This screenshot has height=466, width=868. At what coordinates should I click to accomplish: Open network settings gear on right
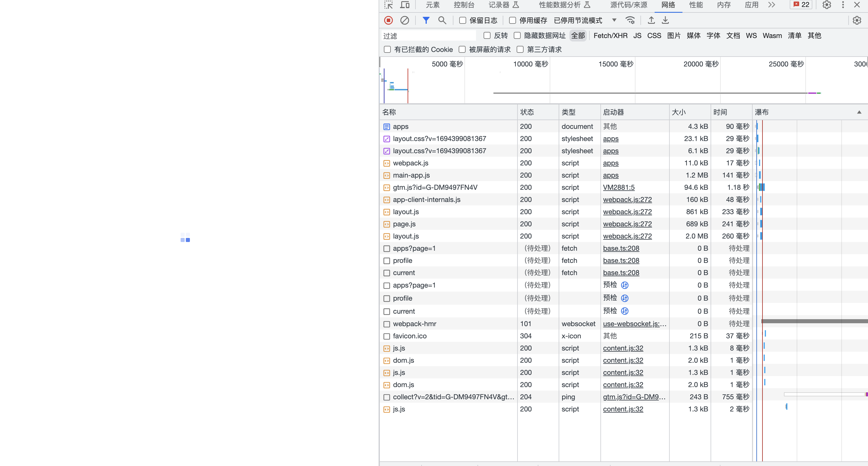tap(857, 20)
